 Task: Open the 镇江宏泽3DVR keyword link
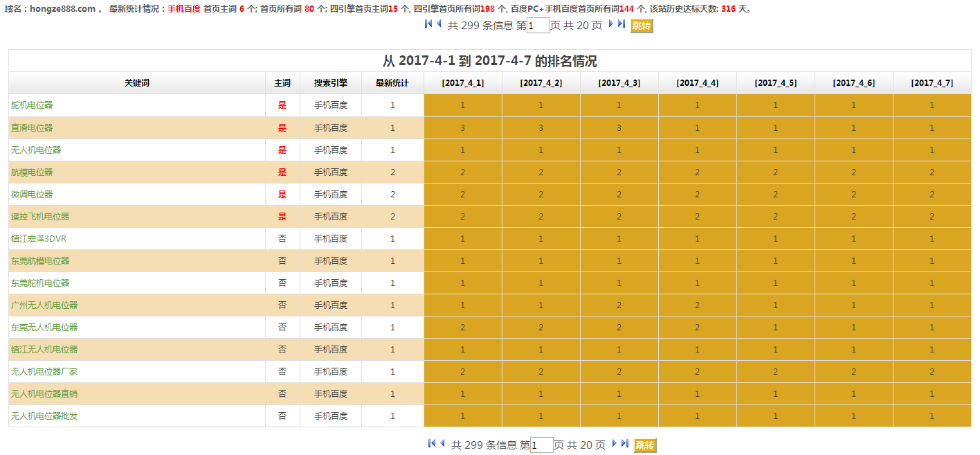tap(39, 238)
